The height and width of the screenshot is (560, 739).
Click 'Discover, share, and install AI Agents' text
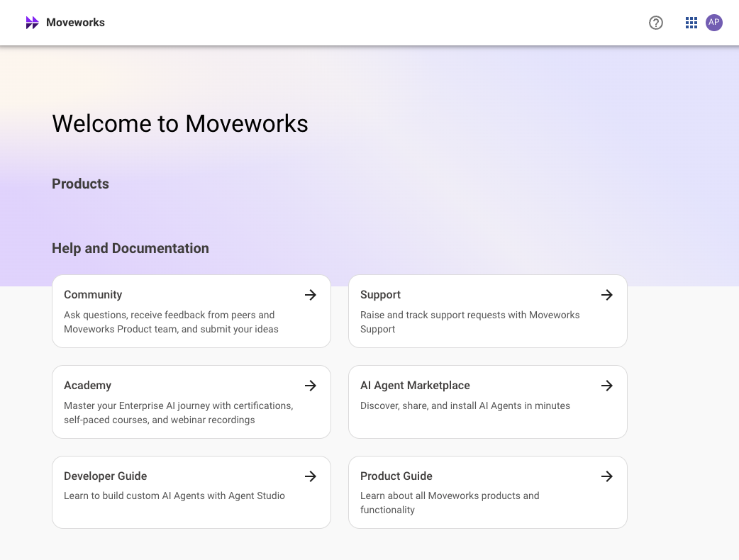(465, 406)
